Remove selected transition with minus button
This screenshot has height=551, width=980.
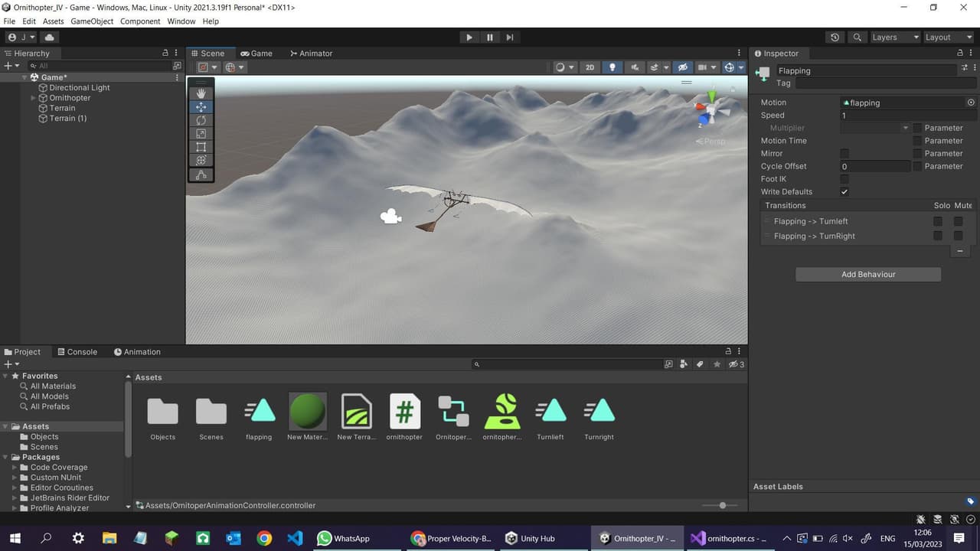pyautogui.click(x=960, y=251)
